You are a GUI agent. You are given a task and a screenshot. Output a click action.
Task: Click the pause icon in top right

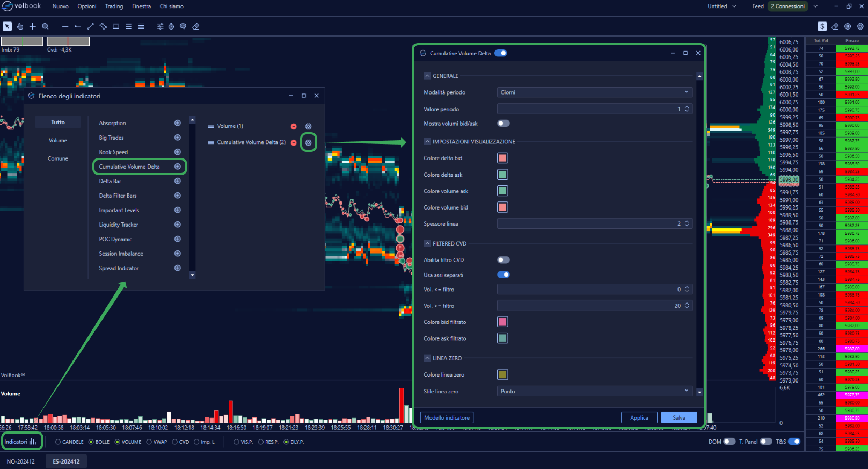click(x=848, y=26)
